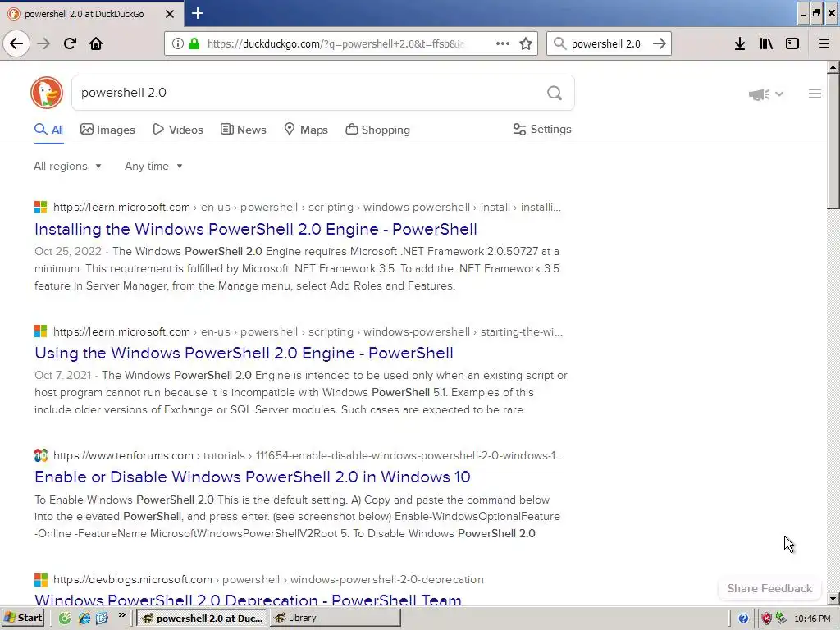Open DuckDuckGo search Settings
The image size is (840, 630).
pos(542,129)
